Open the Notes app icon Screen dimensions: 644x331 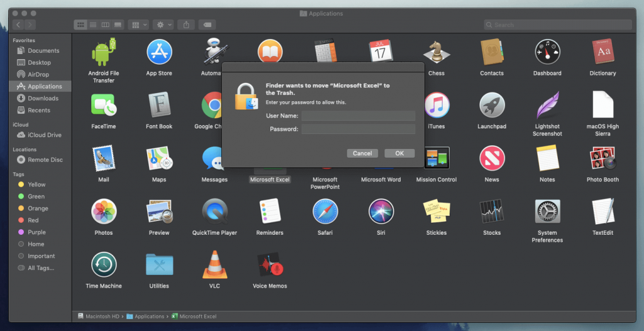[548, 158]
